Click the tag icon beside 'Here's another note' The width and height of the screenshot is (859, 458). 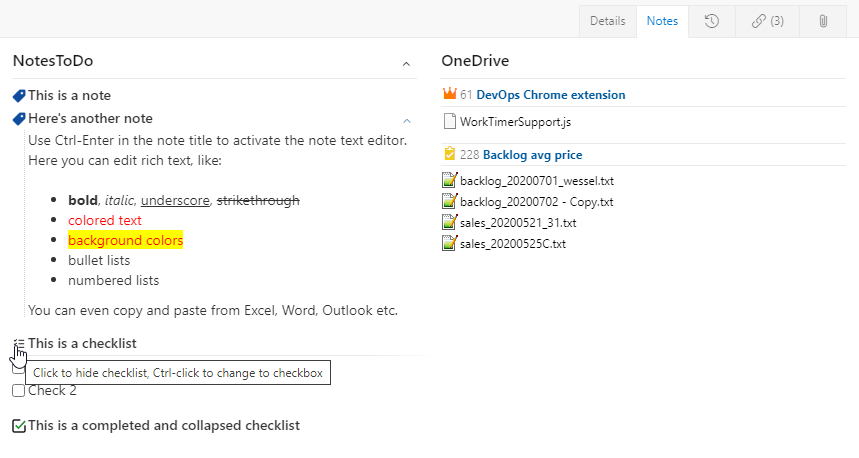[x=19, y=118]
